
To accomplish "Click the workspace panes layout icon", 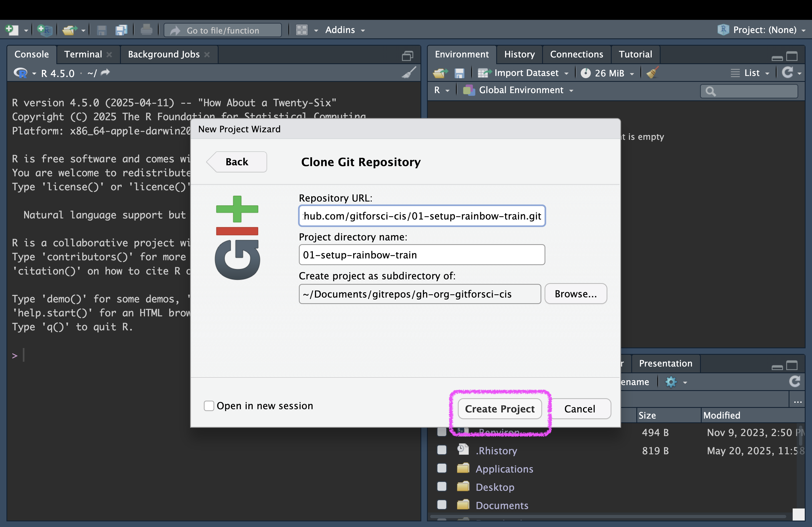I will coord(302,30).
